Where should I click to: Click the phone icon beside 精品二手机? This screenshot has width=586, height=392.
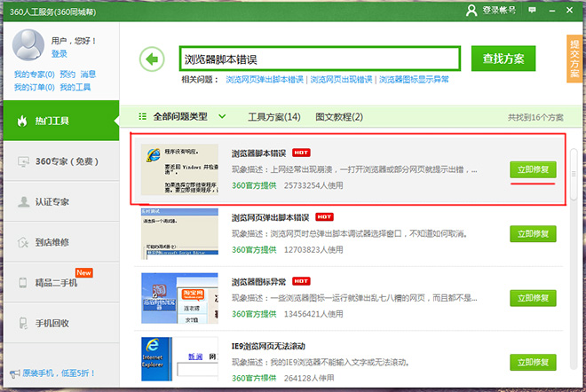click(x=23, y=283)
